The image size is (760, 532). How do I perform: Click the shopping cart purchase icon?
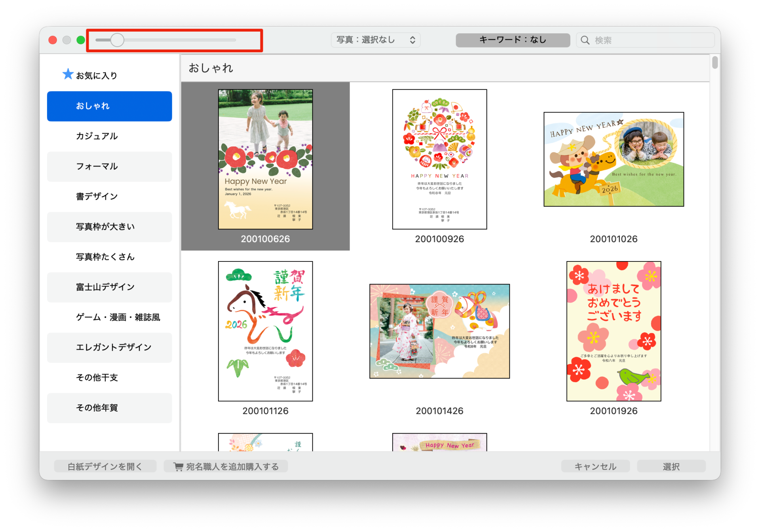pyautogui.click(x=178, y=467)
